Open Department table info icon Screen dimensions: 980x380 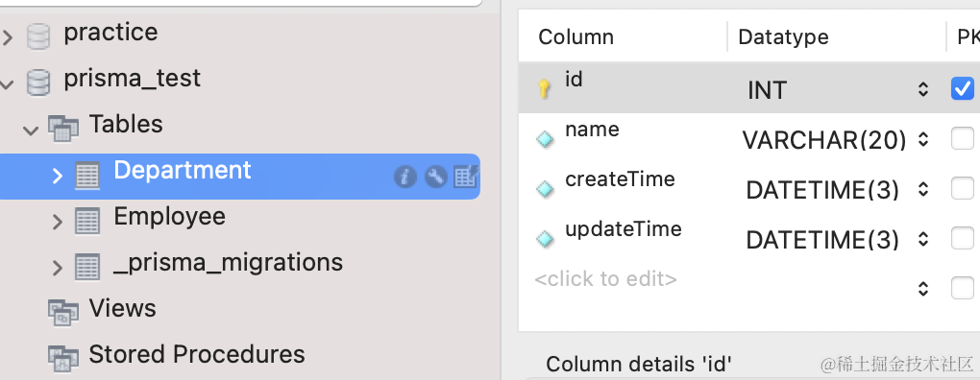(405, 178)
